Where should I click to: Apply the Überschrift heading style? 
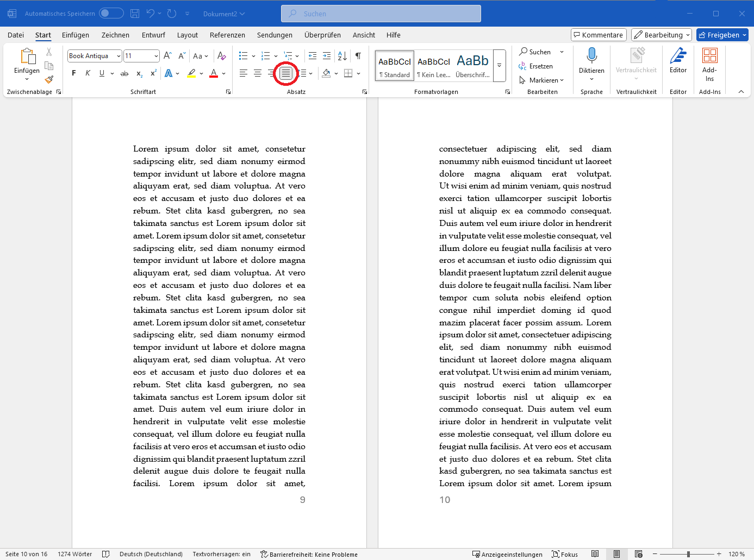[x=472, y=66]
